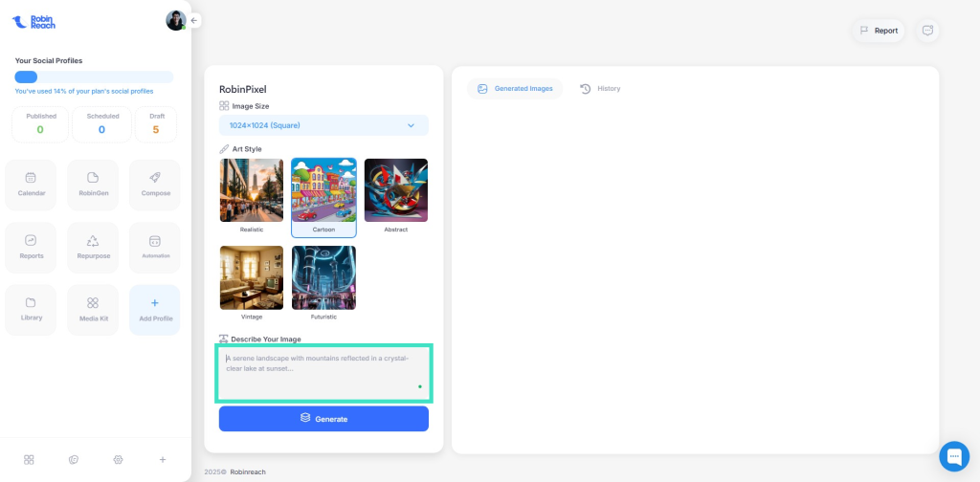Click the Report button
Viewport: 980px width, 482px height.
879,31
